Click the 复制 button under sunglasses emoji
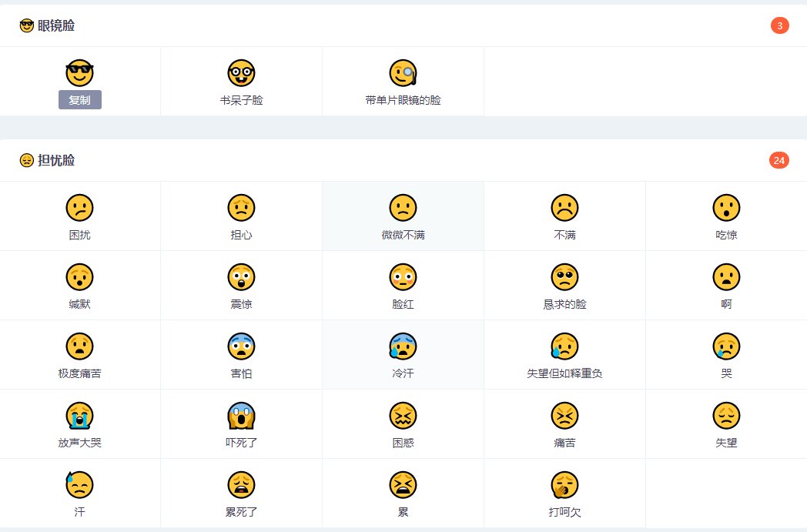 coord(80,100)
